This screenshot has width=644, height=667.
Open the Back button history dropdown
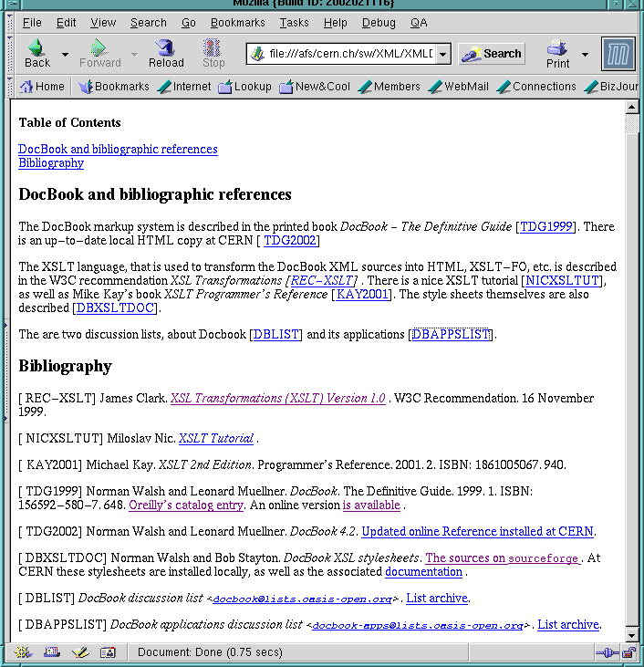coord(65,55)
